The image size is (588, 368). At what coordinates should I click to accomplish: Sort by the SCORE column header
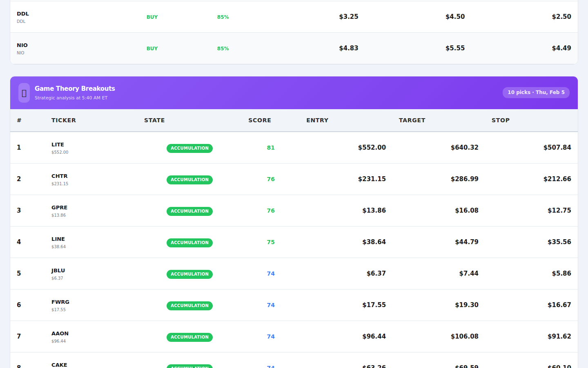pyautogui.click(x=259, y=120)
